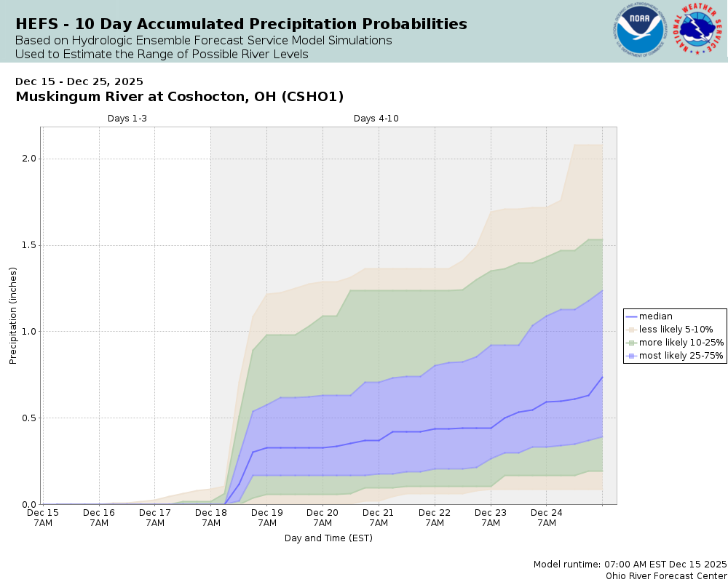Click the Dec 24 7AM axis tick label
Viewport: 728px width, 582px height.
click(x=547, y=517)
